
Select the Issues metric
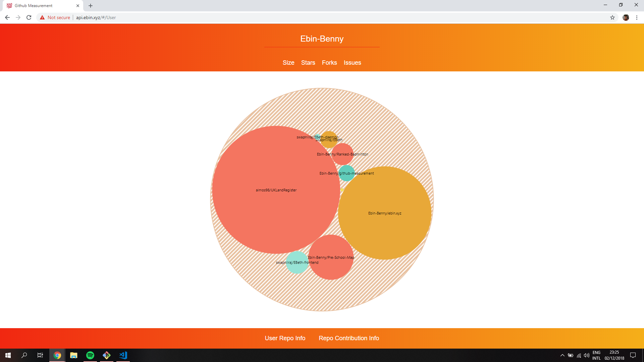coord(352,63)
